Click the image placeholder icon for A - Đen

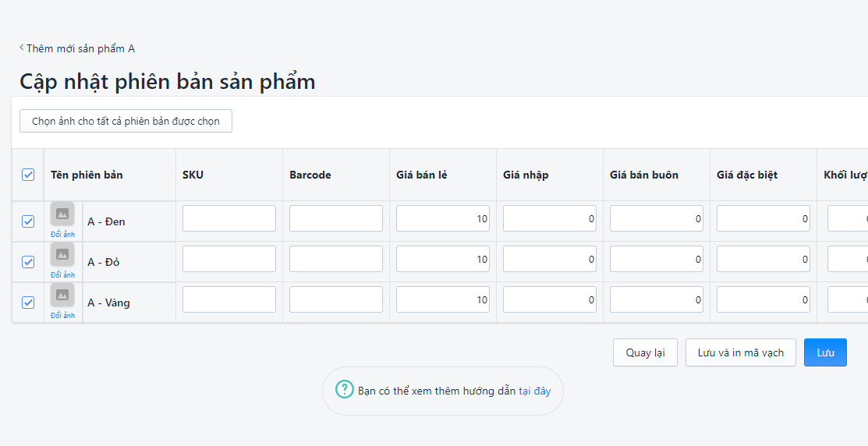click(x=62, y=214)
